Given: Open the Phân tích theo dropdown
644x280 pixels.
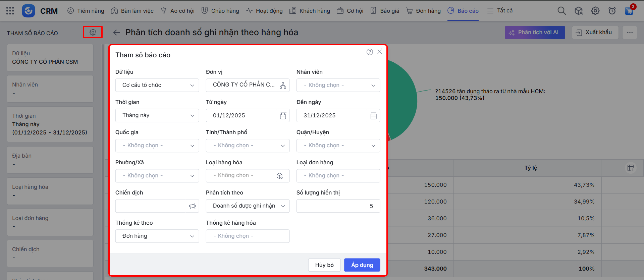Looking at the screenshot, I should click(x=248, y=206).
